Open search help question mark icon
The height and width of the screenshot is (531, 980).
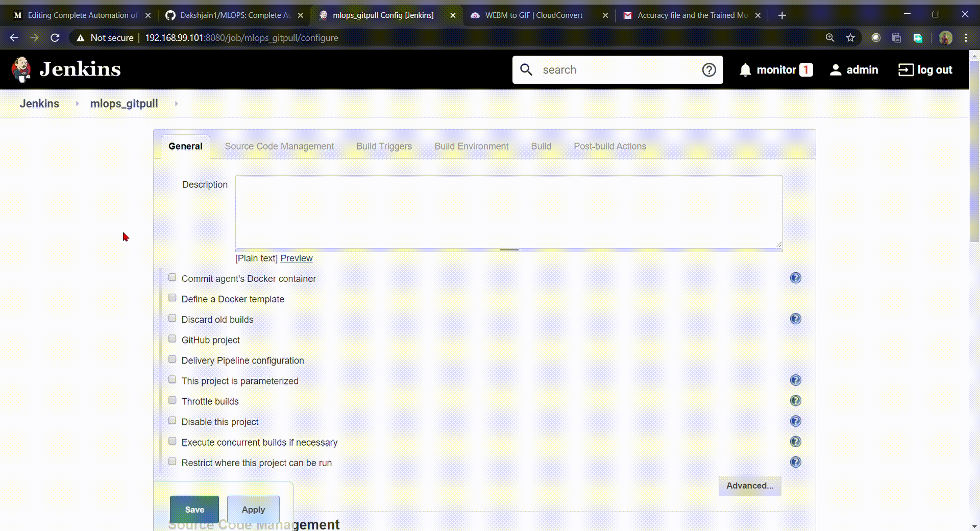pos(709,70)
